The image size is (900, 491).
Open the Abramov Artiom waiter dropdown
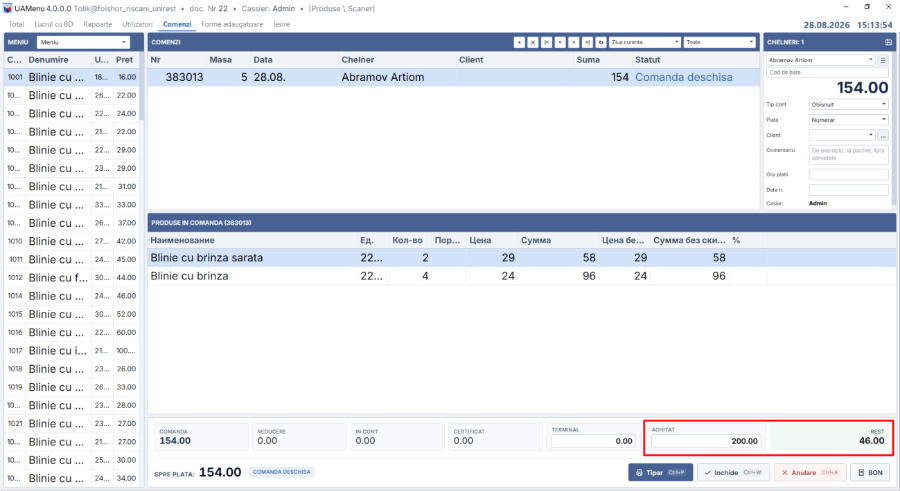821,60
